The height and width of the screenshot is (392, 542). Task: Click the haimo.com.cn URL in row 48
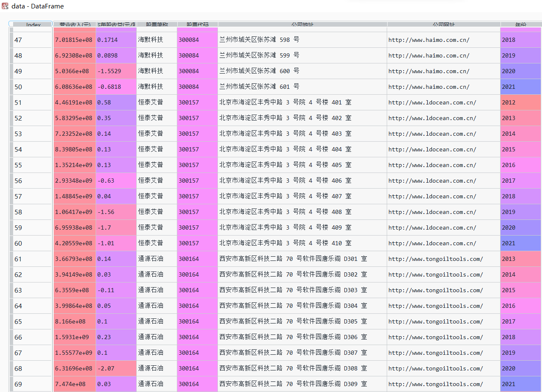(429, 56)
